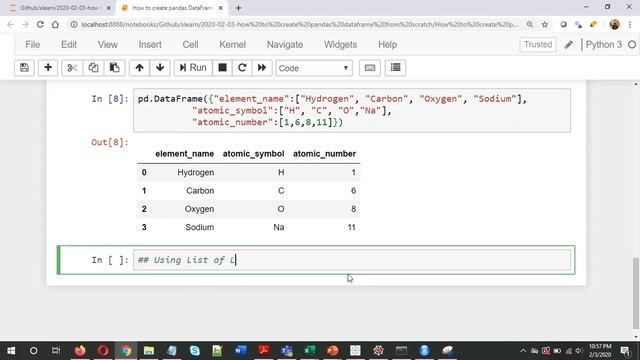Open browser zoom magnifier icon
This screenshot has width=640, height=360.
coord(529,24)
